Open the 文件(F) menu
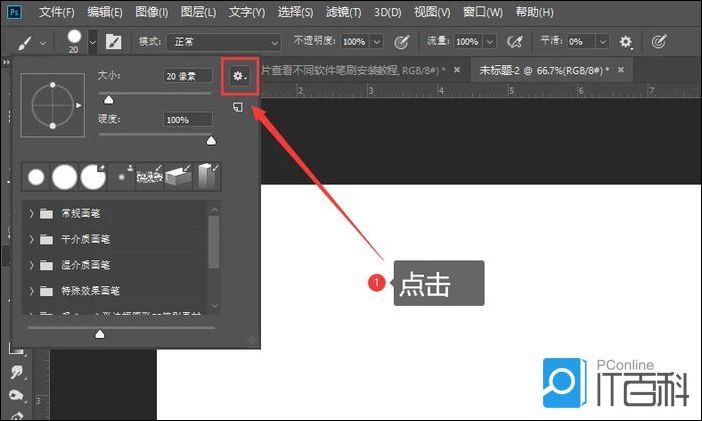The width and height of the screenshot is (702, 421). pos(57,12)
